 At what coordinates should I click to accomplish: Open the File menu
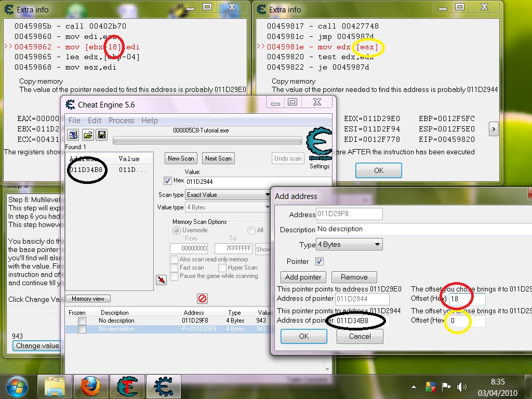[x=74, y=121]
